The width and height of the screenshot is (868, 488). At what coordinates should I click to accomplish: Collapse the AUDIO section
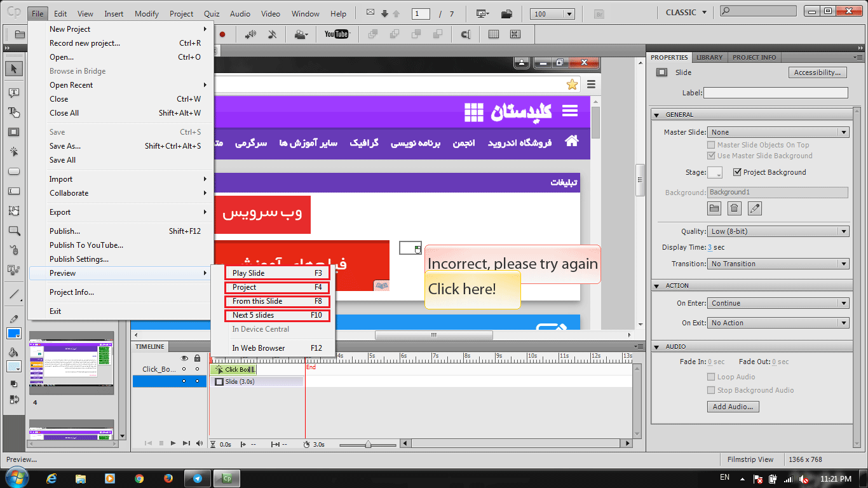point(656,347)
